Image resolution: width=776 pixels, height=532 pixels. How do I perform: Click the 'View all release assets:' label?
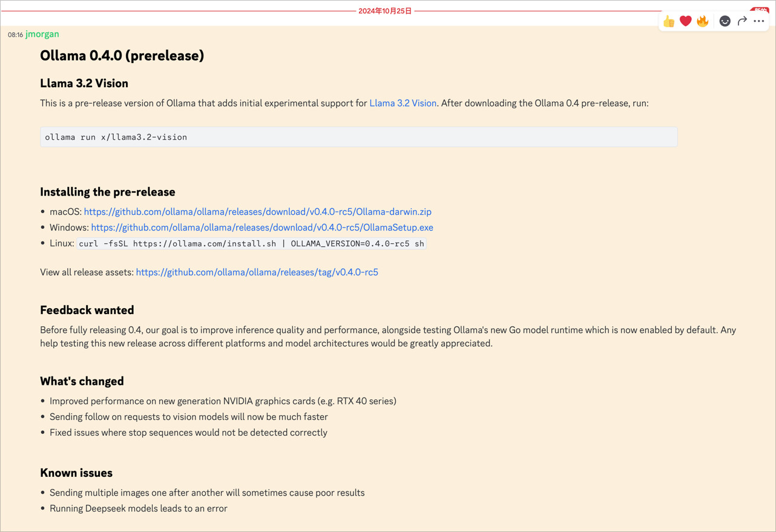[x=87, y=272]
